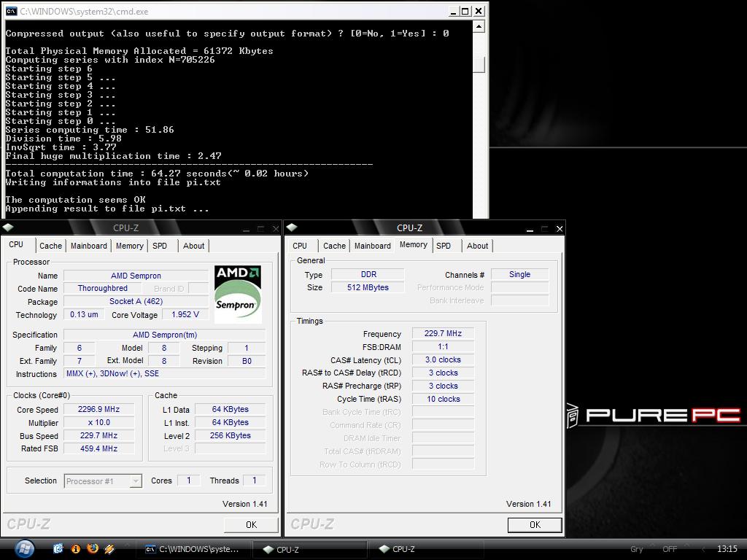Screen dimensions: 747x560
Task: Close the cmd.exe window
Action: click(x=479, y=12)
